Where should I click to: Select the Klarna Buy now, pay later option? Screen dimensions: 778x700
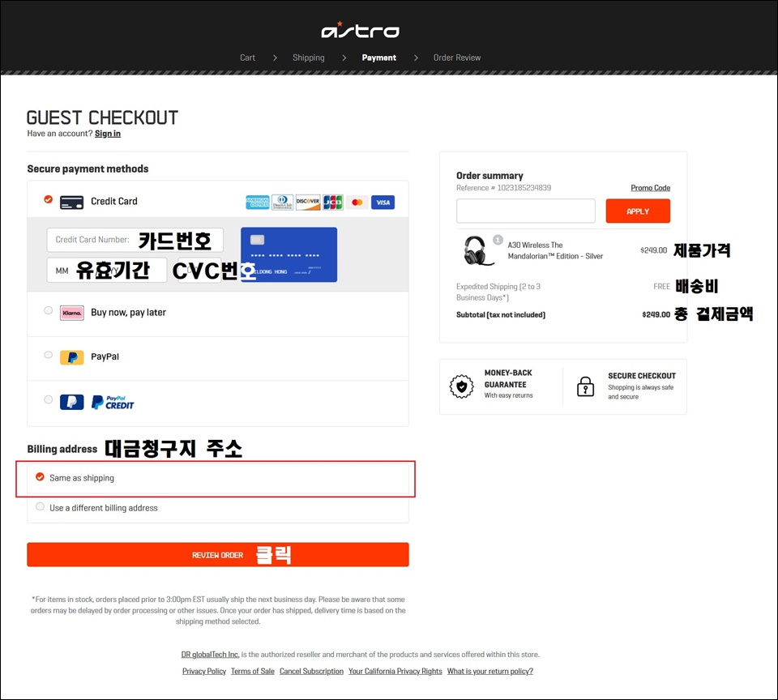[x=48, y=310]
